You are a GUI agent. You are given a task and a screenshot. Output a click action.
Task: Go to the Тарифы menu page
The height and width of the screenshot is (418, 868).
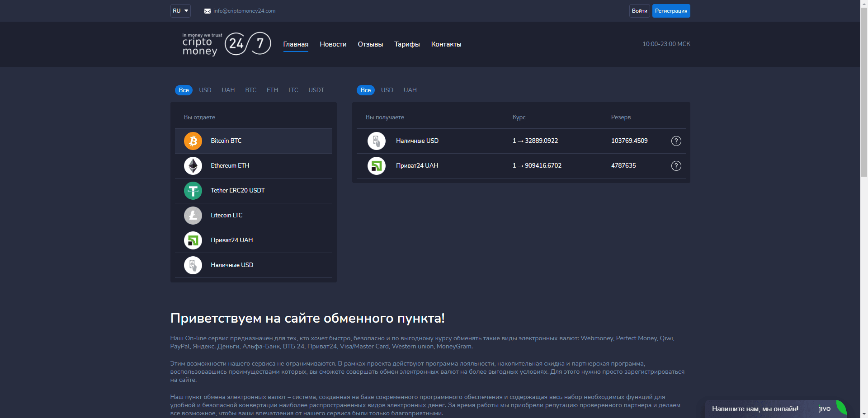407,44
